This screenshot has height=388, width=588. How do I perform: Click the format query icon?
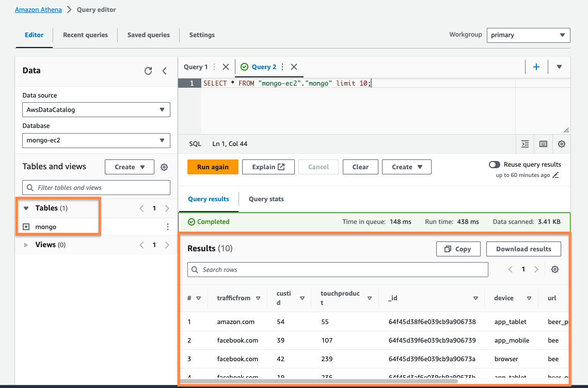(x=525, y=144)
